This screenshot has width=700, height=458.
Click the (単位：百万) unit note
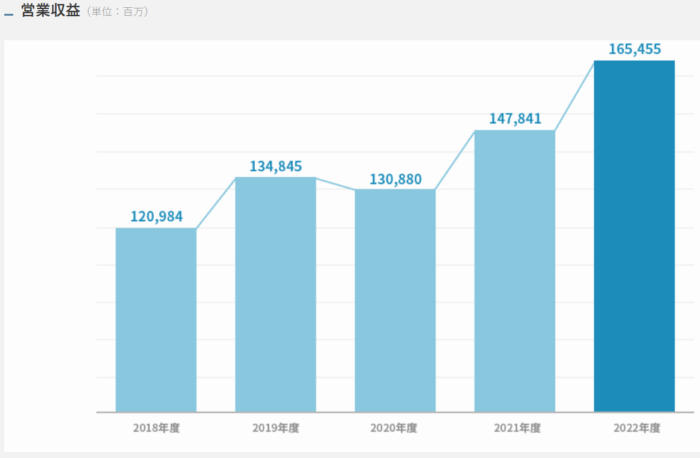pyautogui.click(x=118, y=13)
